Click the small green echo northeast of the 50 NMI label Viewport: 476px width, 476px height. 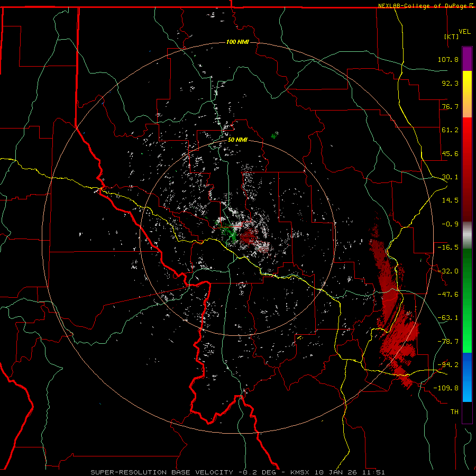click(x=274, y=135)
